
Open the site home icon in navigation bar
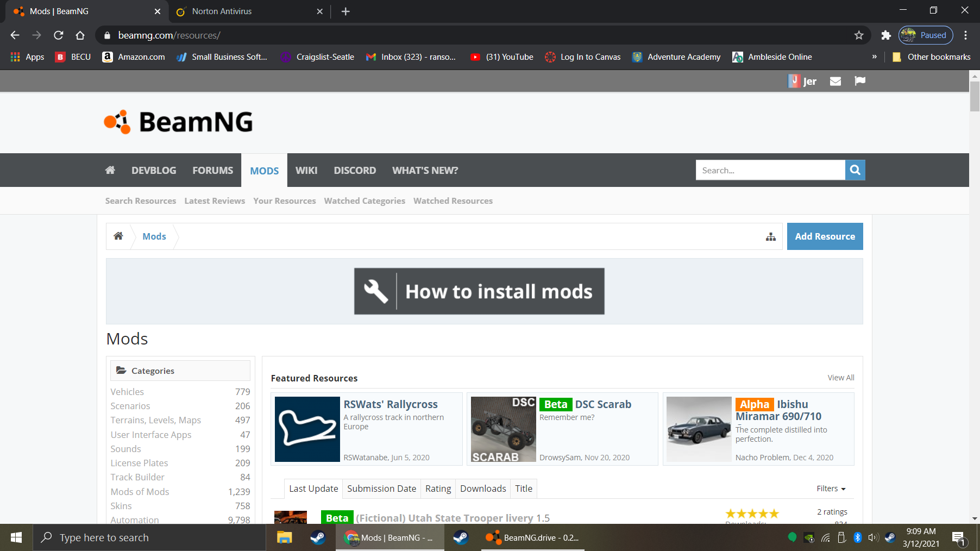click(110, 170)
